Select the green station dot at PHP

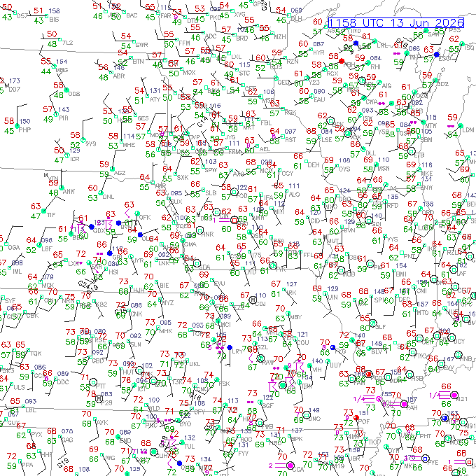coord(17,126)
